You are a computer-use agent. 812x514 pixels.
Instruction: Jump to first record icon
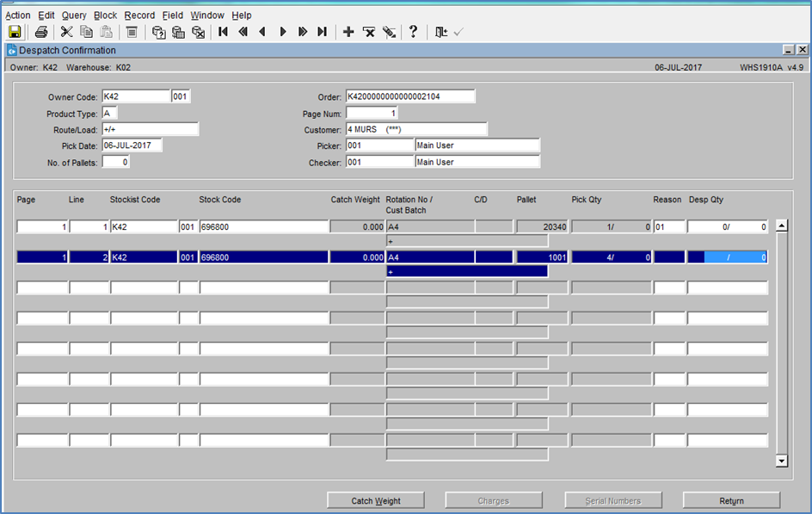click(x=223, y=32)
